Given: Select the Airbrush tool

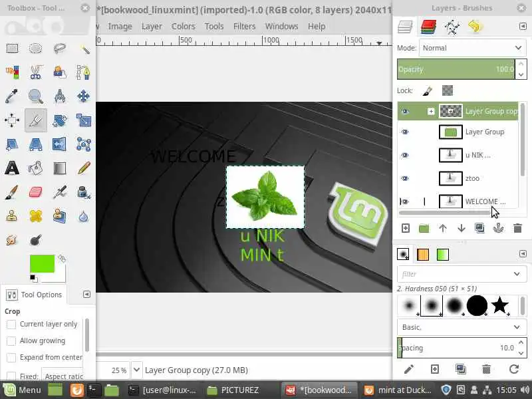Looking at the screenshot, I should point(60,192).
